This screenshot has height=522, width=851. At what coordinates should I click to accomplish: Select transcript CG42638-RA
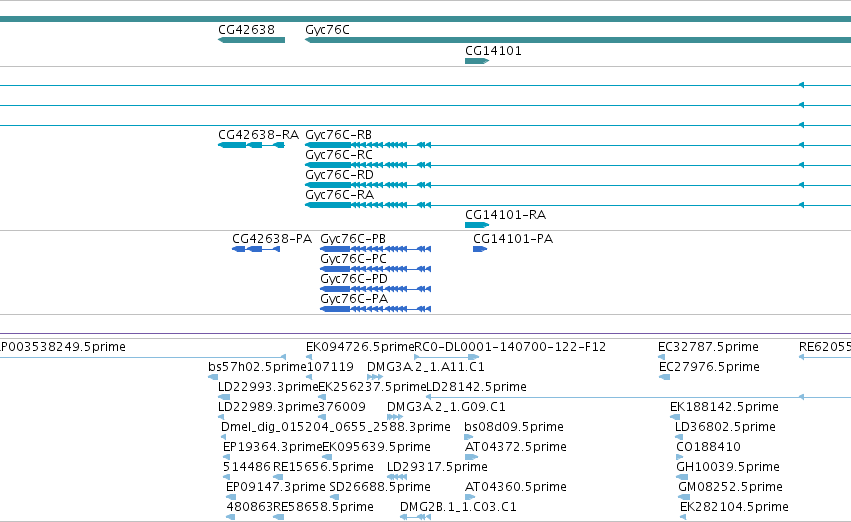point(251,145)
